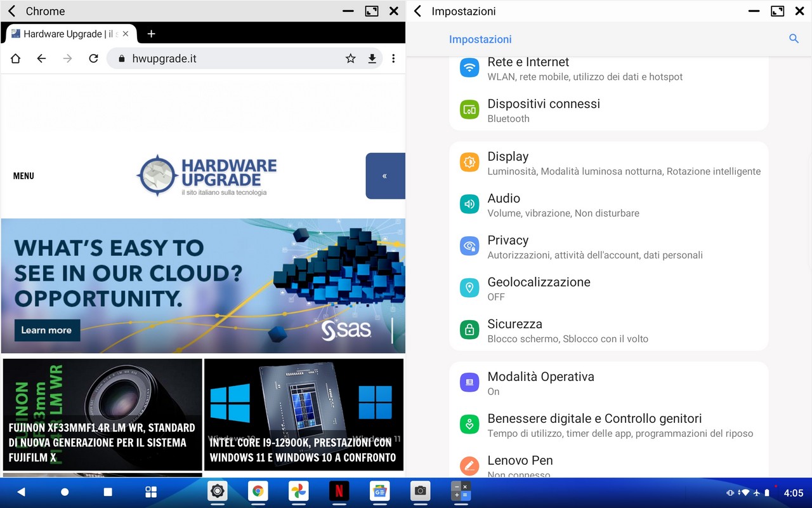Launch Netflix from the taskbar
Viewport: 812px width, 508px height.
339,491
